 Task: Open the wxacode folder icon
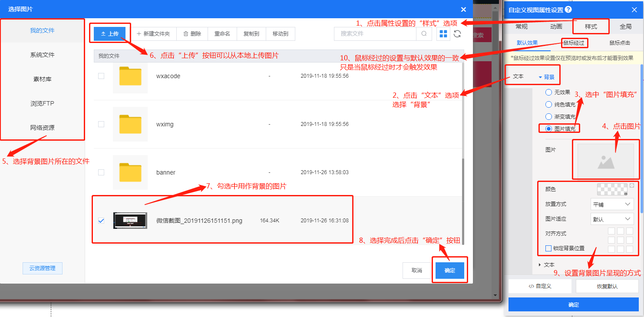click(130, 76)
